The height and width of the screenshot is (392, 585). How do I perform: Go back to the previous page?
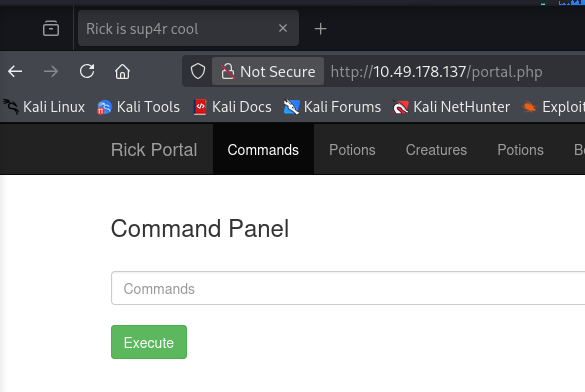tap(15, 71)
